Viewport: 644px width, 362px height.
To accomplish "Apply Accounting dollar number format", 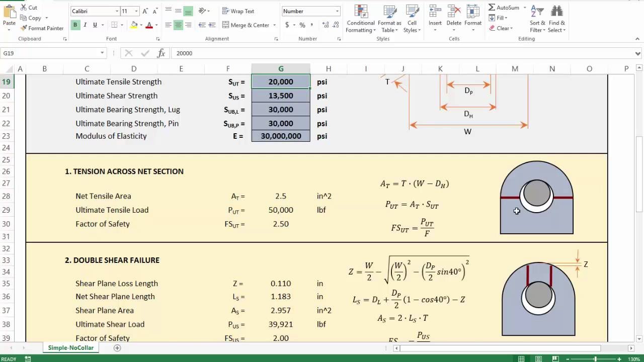I will 287,25.
